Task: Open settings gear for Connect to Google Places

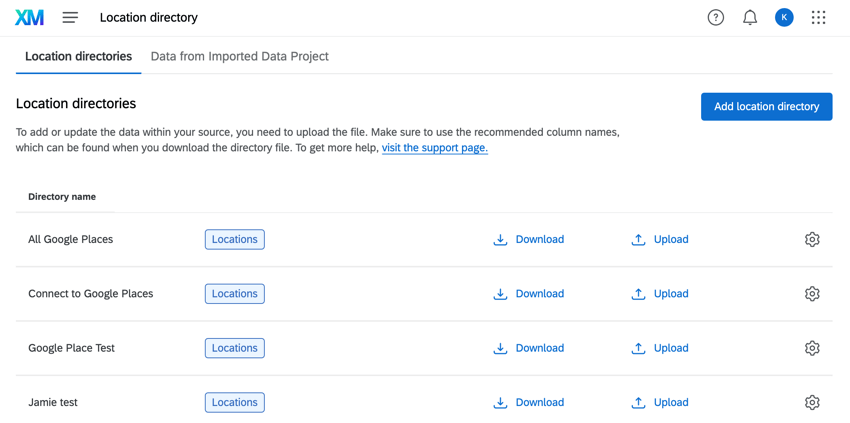Action: 812,293
